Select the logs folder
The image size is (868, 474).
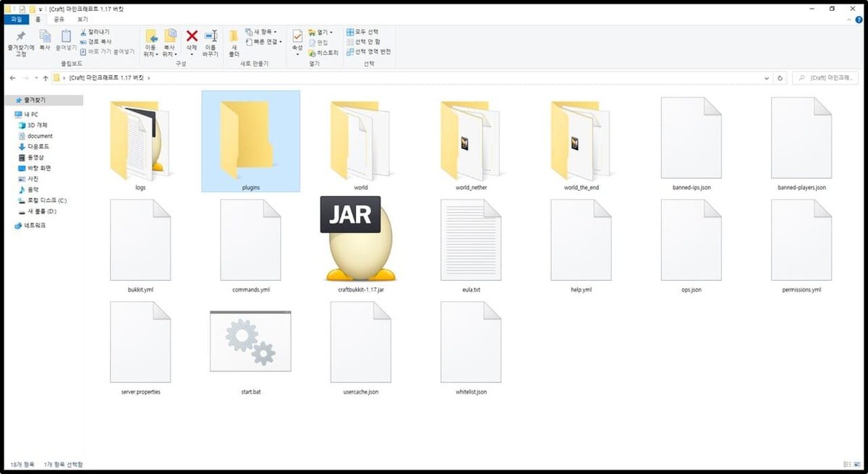140,145
